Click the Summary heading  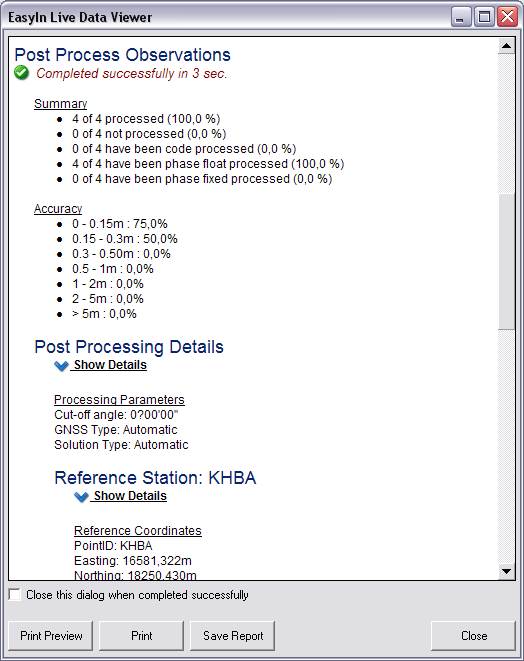(x=60, y=104)
